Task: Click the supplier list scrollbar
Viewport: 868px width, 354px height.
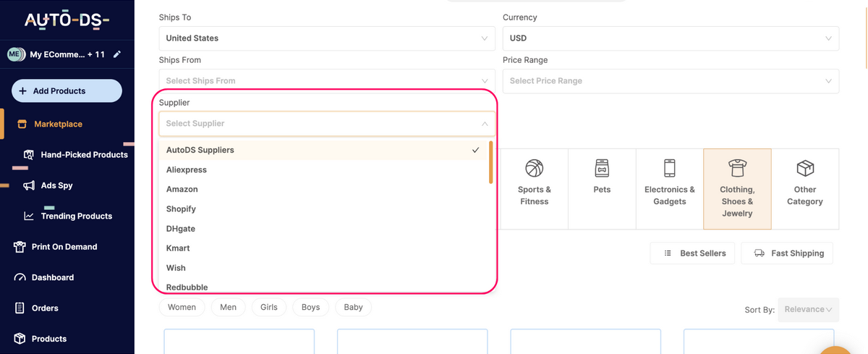Action: click(491, 162)
